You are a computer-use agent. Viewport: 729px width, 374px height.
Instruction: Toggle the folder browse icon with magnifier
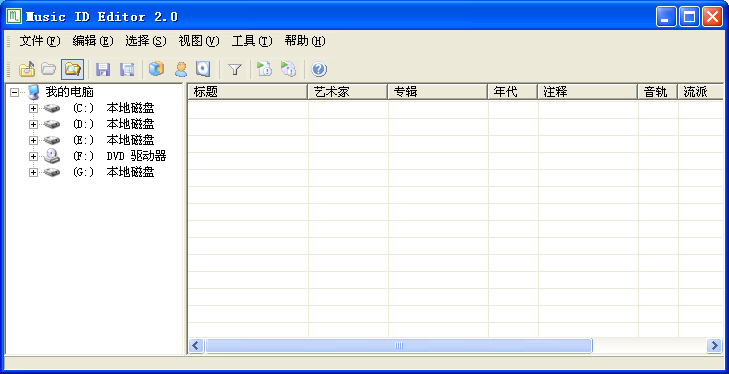73,69
